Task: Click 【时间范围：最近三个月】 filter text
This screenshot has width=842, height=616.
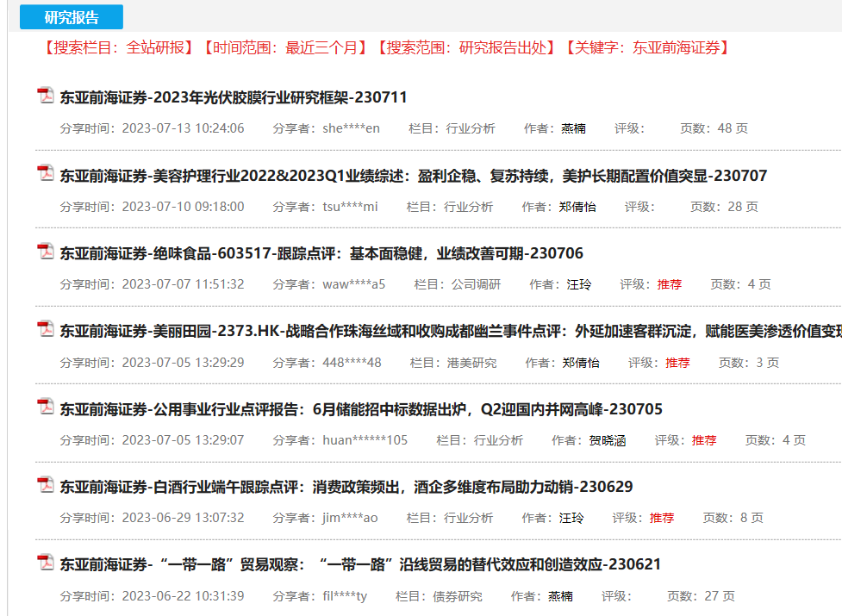Action: (x=285, y=47)
